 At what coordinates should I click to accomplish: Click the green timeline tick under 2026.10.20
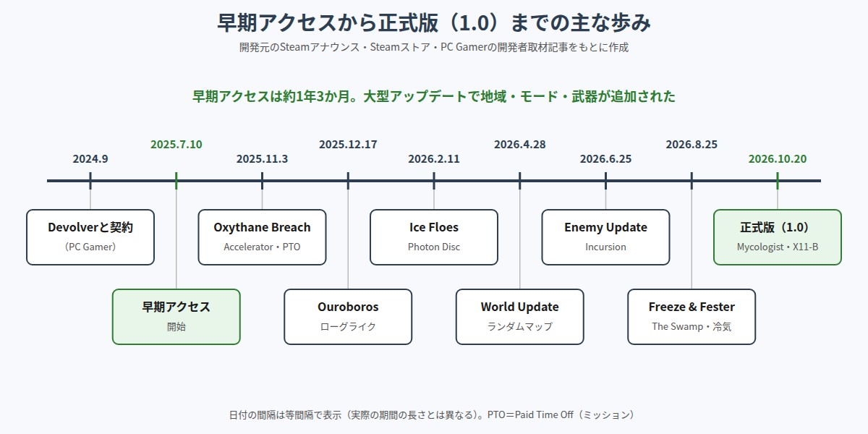tap(778, 181)
